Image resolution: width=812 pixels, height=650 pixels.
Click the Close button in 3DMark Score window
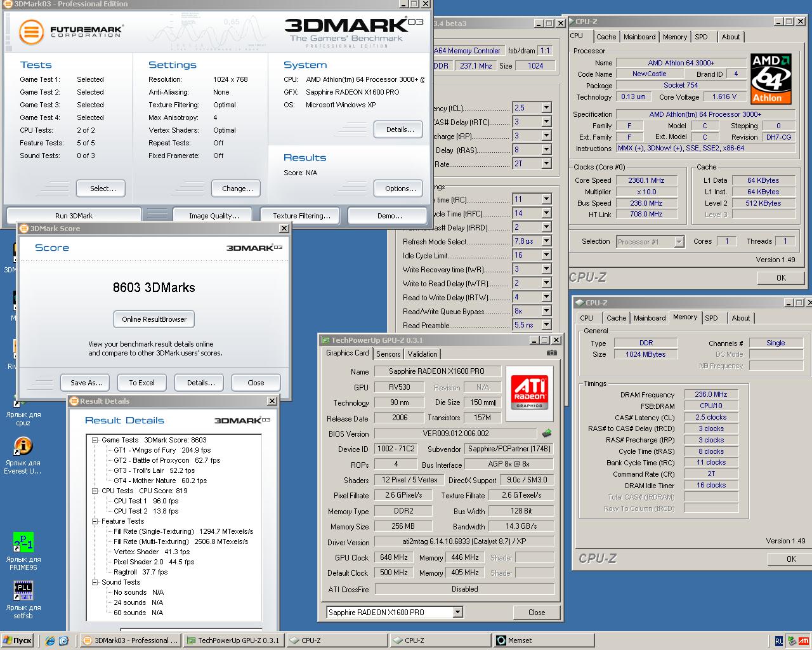click(256, 383)
